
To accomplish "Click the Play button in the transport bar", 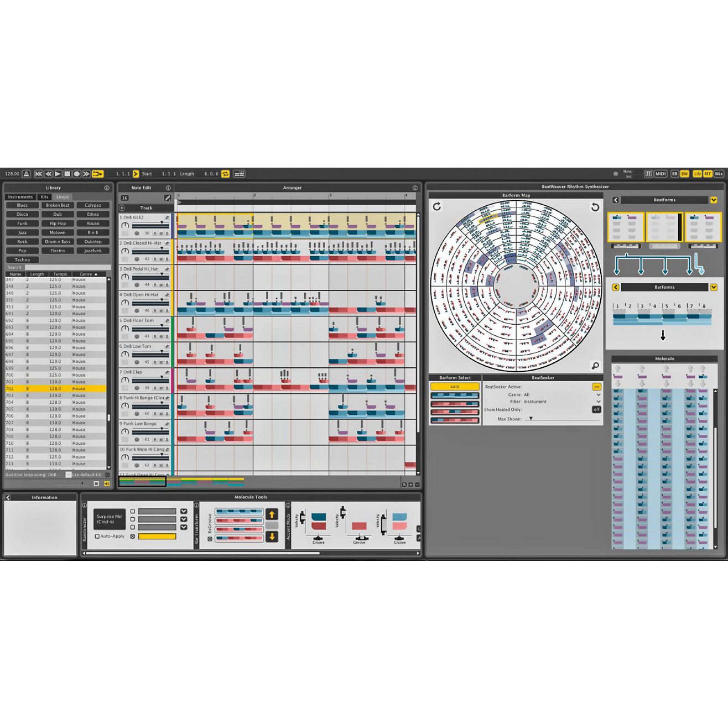I will click(57, 174).
